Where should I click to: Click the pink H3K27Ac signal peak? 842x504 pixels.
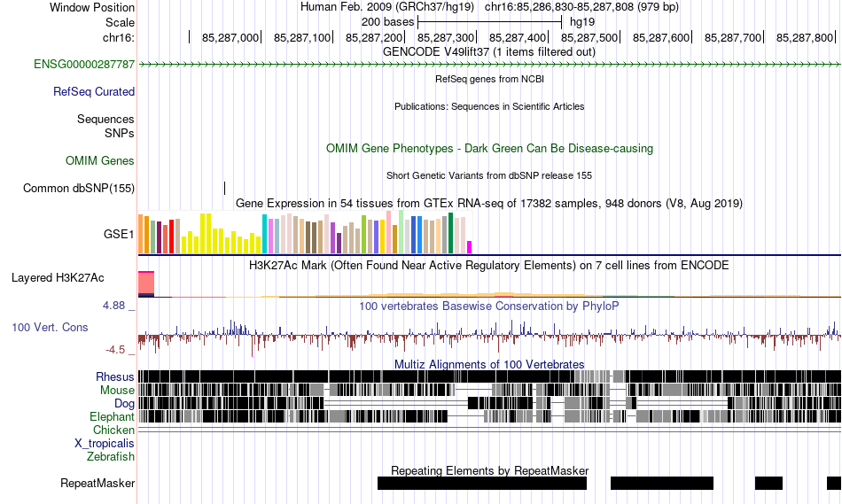click(146, 283)
